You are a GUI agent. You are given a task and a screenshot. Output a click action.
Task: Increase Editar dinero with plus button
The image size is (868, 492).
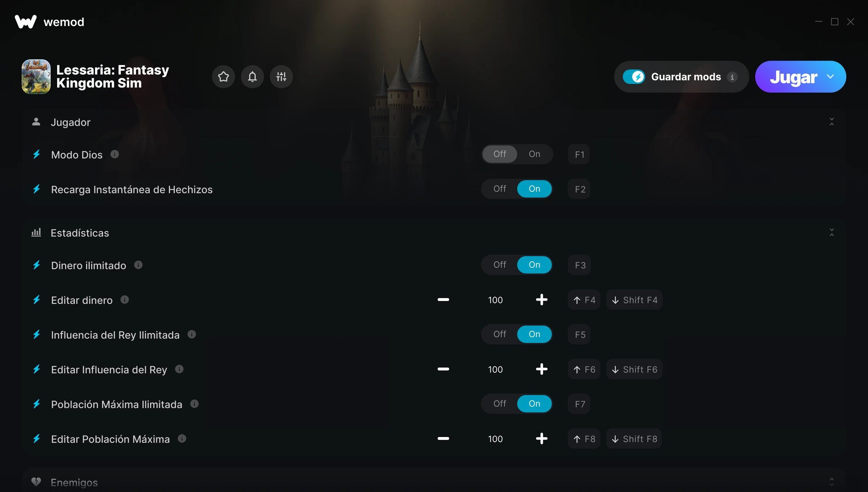(x=542, y=300)
